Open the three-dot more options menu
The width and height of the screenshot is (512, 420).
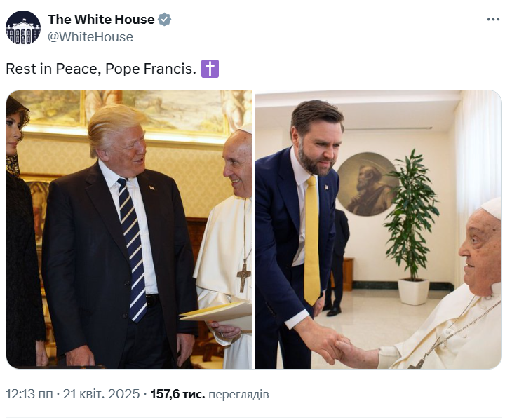pyautogui.click(x=493, y=20)
